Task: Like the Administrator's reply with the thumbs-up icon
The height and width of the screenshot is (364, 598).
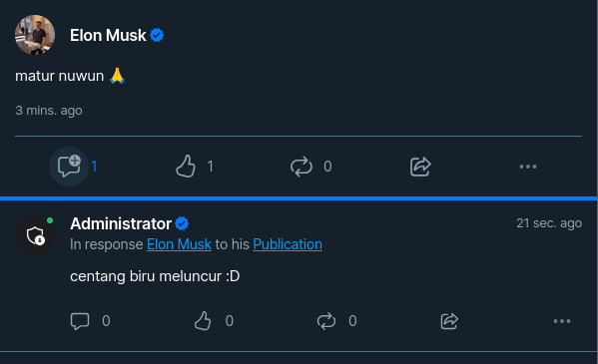Action: pos(203,321)
